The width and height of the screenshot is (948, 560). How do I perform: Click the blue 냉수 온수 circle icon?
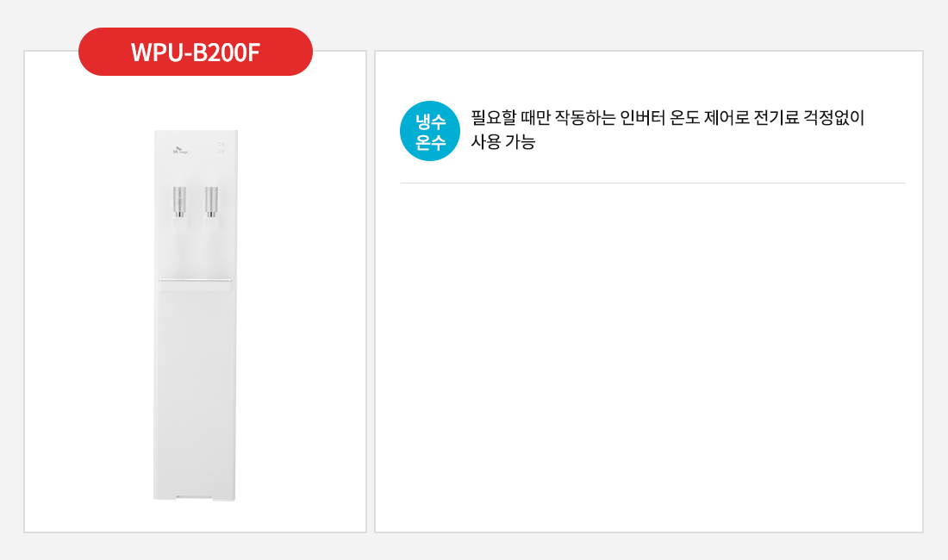430,131
